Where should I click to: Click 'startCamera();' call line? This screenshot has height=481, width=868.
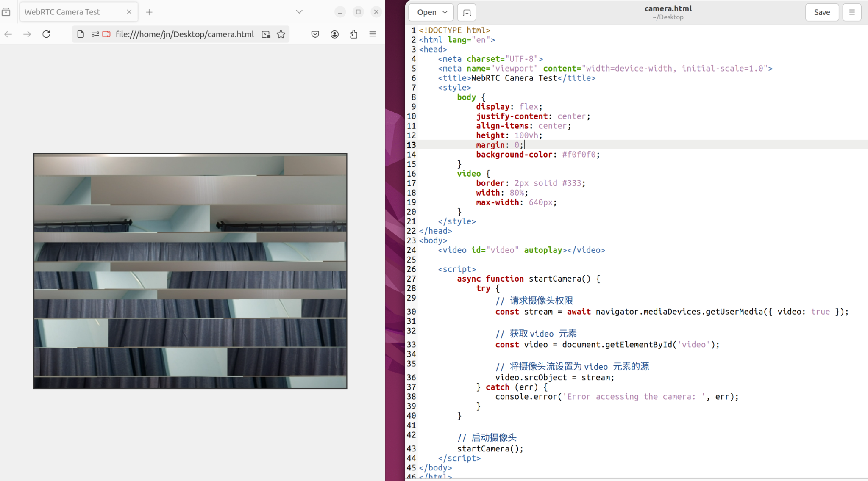(490, 448)
